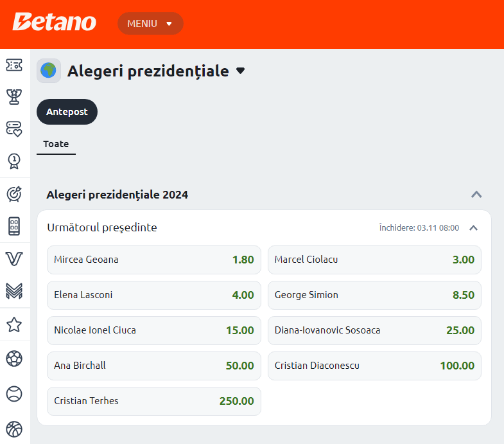This screenshot has width=504, height=444.
Task: Select the tennis ball sport icon
Action: (x=14, y=393)
